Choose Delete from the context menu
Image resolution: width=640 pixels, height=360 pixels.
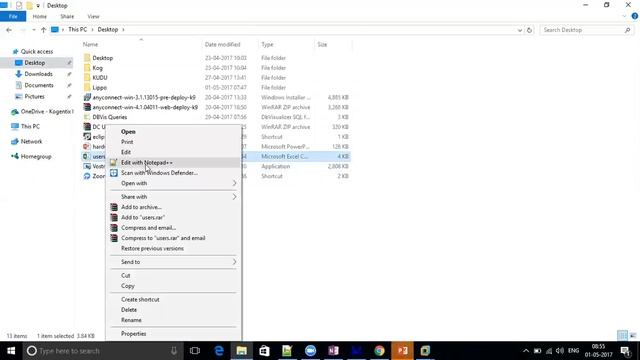click(129, 310)
